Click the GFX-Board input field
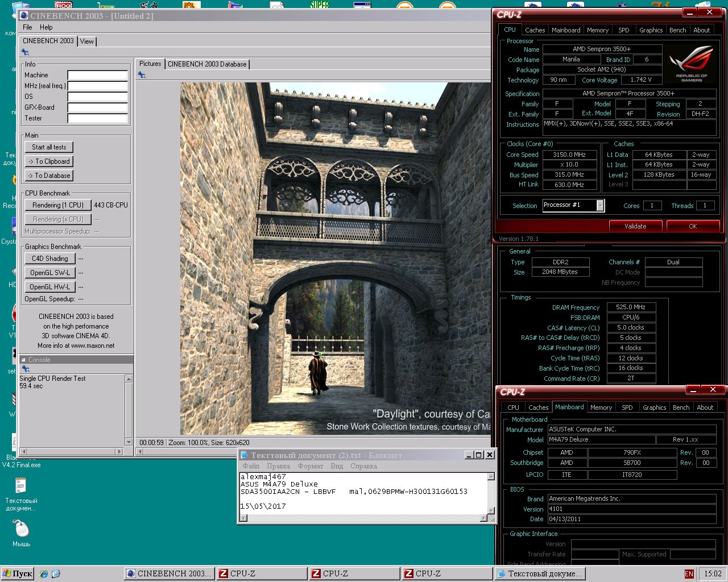Image resolution: width=728 pixels, height=582 pixels. [97, 107]
